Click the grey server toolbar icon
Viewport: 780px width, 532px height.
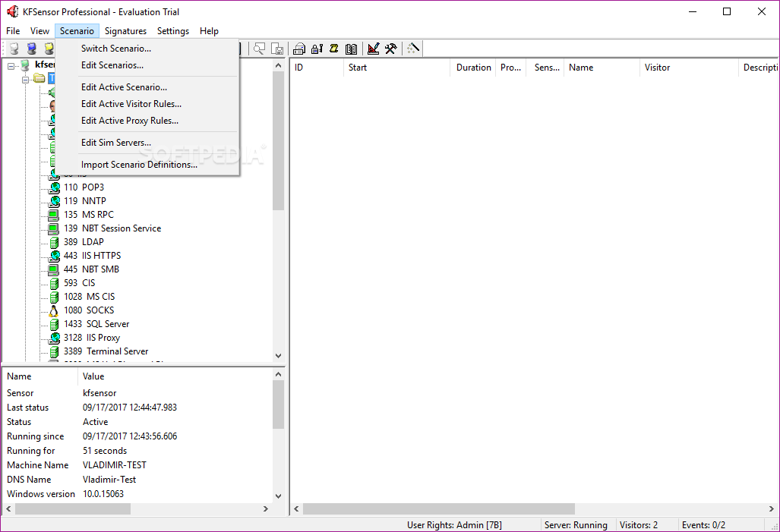point(14,49)
